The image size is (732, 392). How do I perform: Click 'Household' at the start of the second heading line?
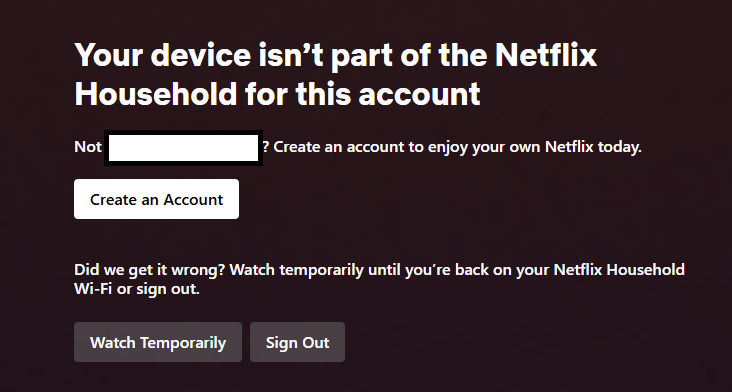click(156, 94)
